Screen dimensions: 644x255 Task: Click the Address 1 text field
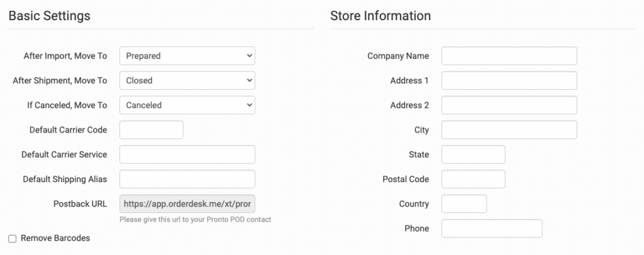tap(509, 80)
